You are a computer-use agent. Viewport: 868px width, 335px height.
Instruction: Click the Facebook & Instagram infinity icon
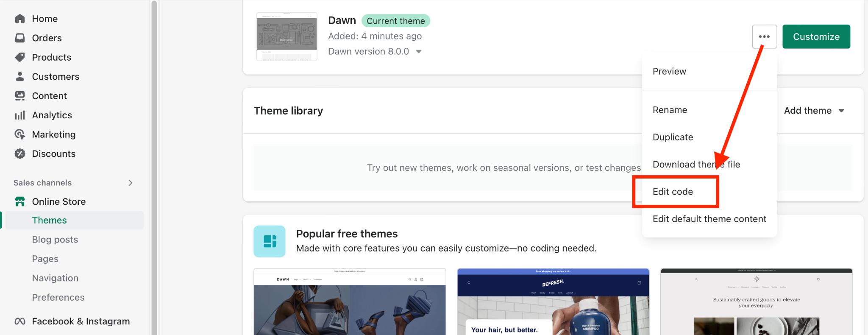click(x=20, y=321)
